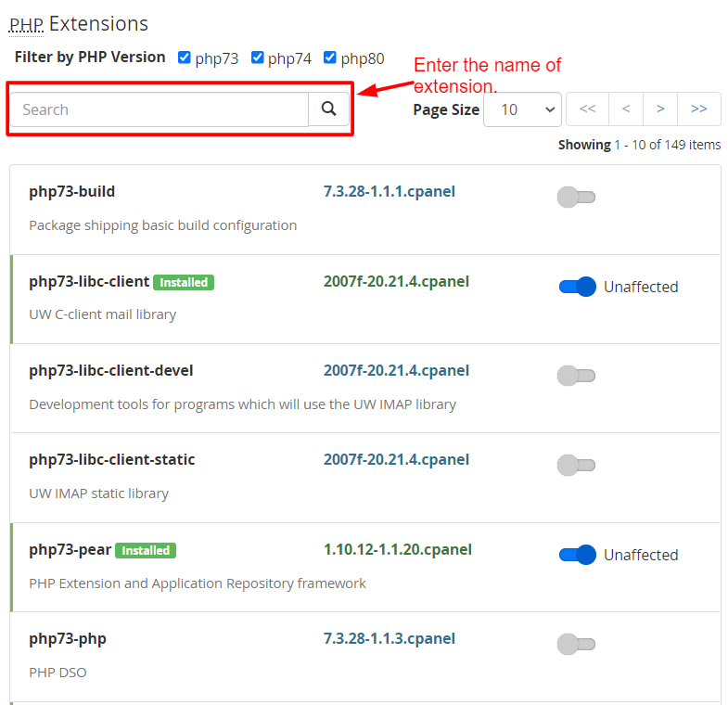Switch off the php73-pear toggle
728x705 pixels.
pos(577,555)
